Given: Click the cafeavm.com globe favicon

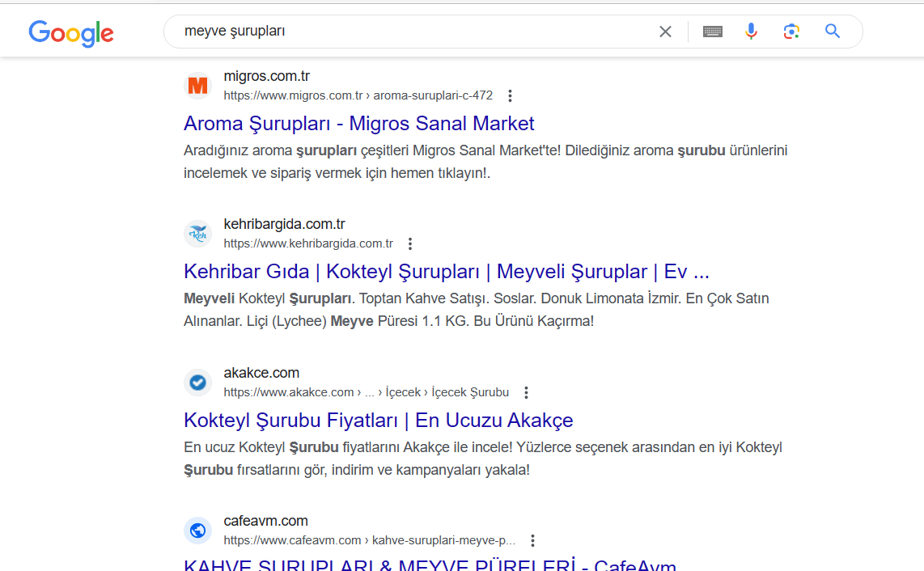Looking at the screenshot, I should pyautogui.click(x=198, y=531).
